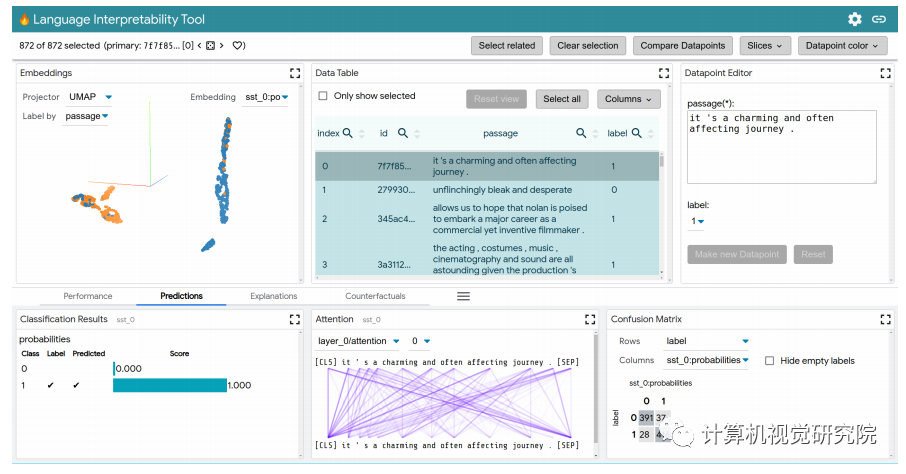Search the index column
This screenshot has height=474, width=906.
pyautogui.click(x=347, y=133)
